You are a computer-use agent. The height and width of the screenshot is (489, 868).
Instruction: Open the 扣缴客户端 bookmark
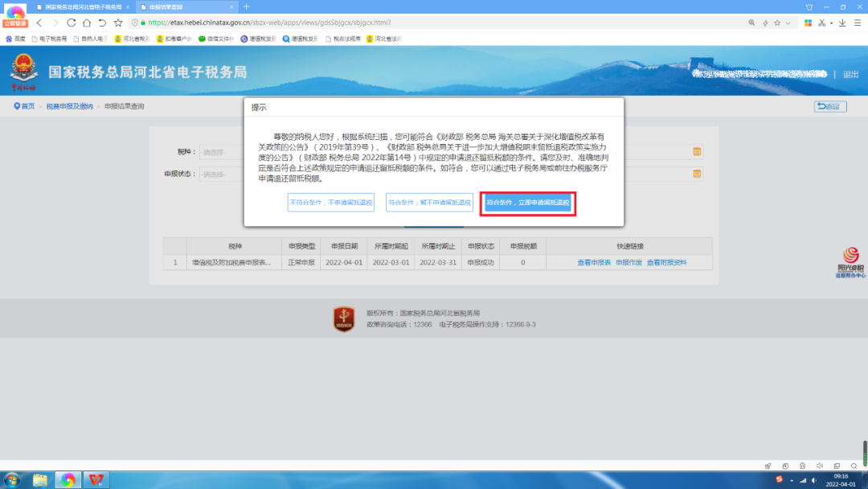point(174,39)
